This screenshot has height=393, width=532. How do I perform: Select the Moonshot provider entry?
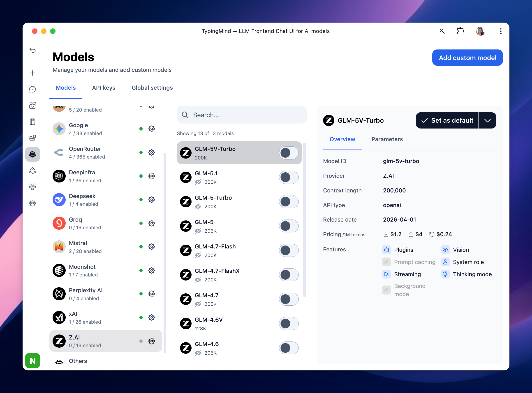click(106, 271)
